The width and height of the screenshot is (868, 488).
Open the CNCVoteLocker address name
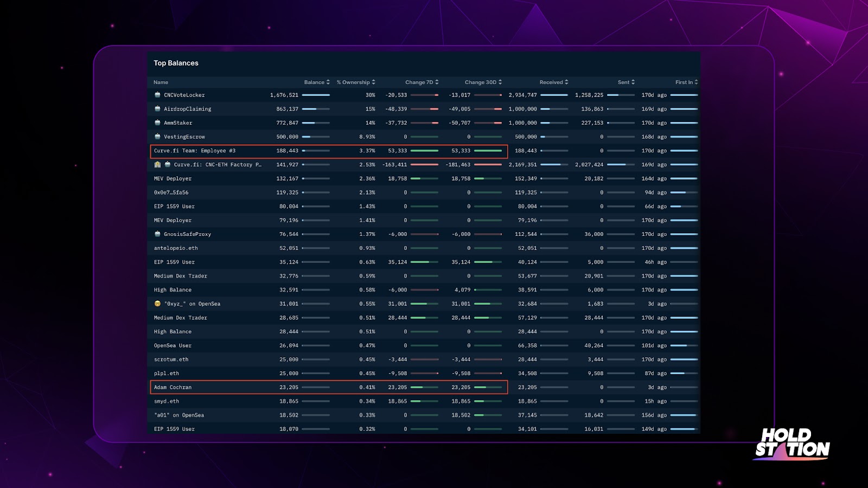coord(184,95)
